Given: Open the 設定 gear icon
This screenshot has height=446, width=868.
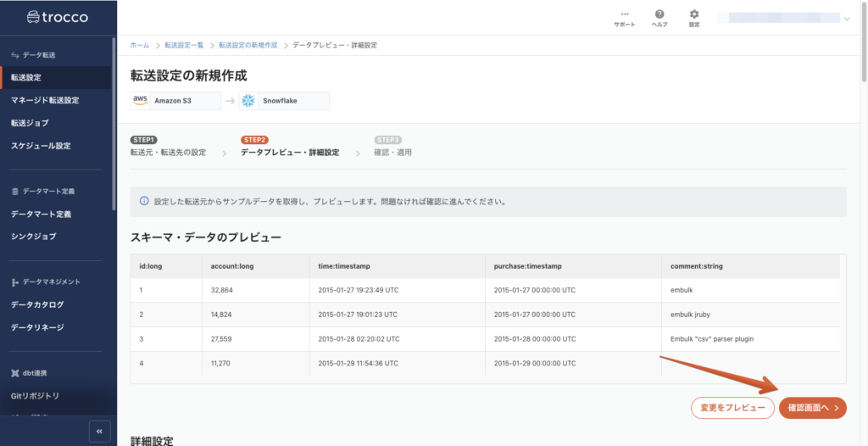Looking at the screenshot, I should [694, 14].
